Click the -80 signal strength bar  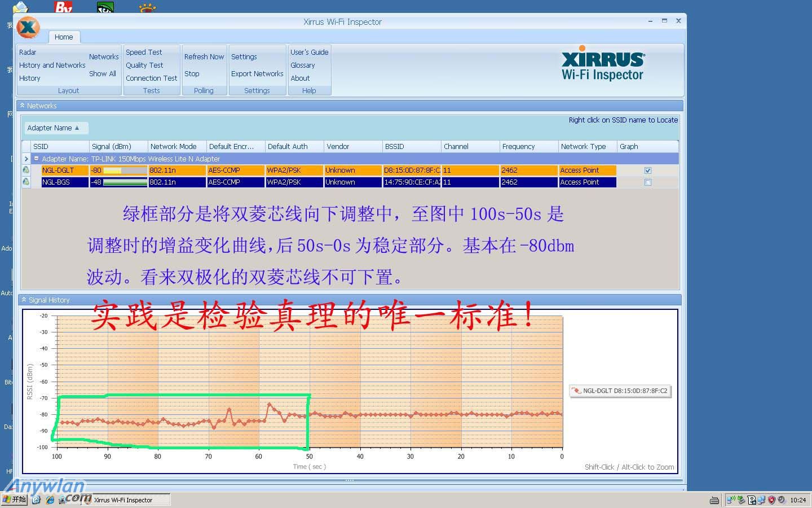(x=125, y=170)
